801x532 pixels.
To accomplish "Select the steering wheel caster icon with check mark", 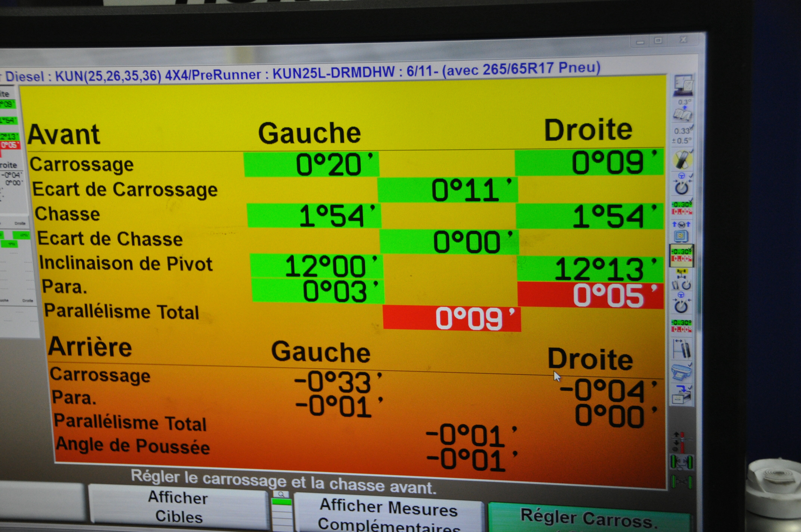I will tap(682, 184).
